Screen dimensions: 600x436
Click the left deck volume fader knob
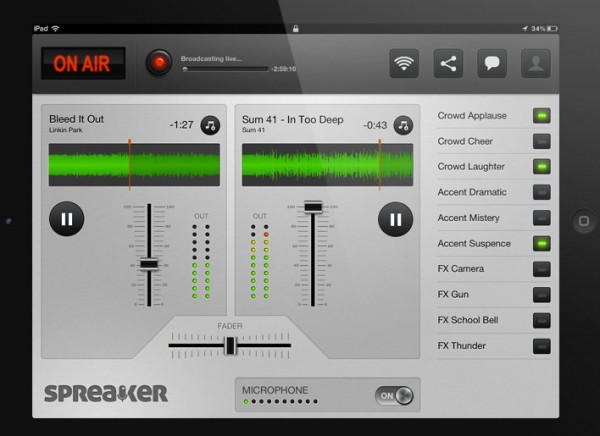[149, 264]
